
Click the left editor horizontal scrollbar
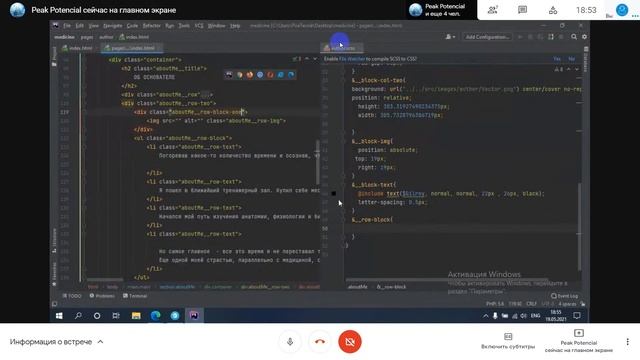click(105, 280)
